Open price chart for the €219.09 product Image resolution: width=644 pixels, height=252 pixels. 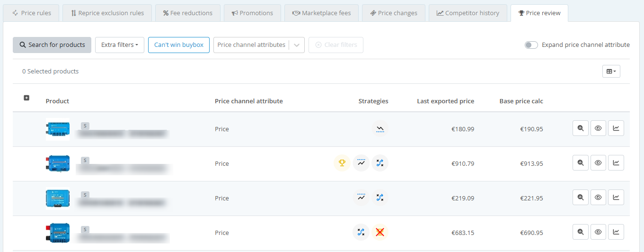tap(616, 198)
